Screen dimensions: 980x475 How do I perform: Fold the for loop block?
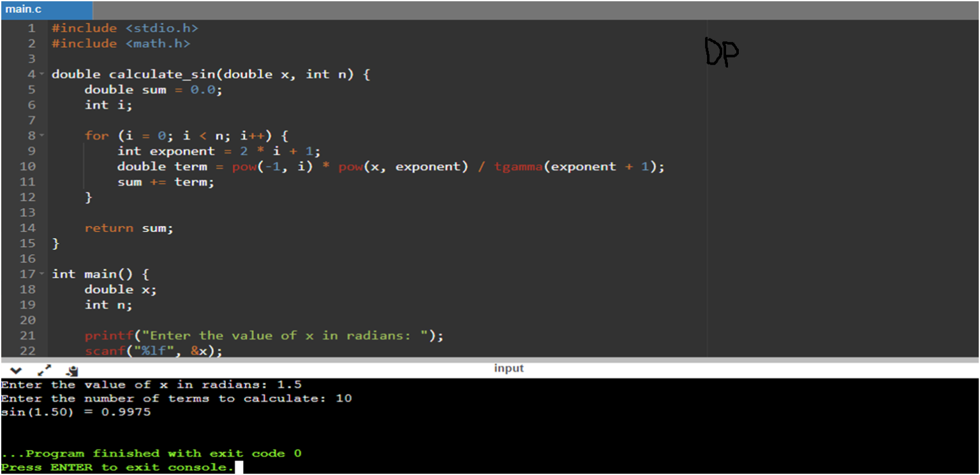click(41, 135)
